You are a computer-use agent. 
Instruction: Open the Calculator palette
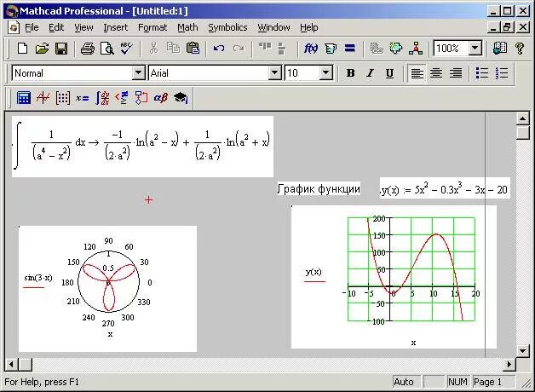(x=24, y=98)
